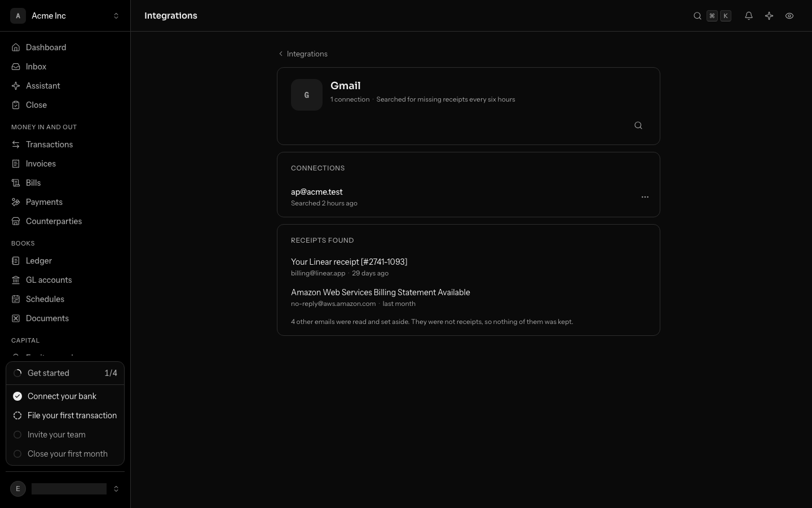Screen dimensions: 812x508
Task: Toggle the eye visibility icon in header
Action: (789, 16)
